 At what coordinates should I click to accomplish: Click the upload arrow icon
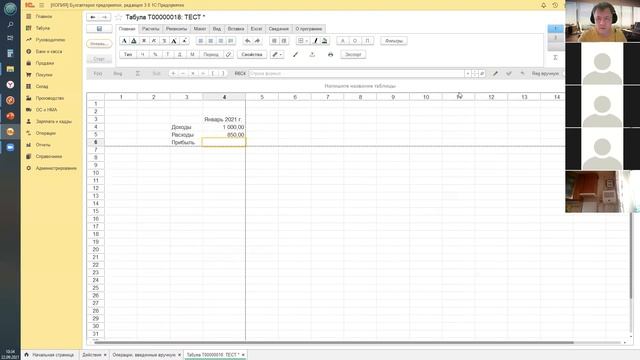pos(312,54)
